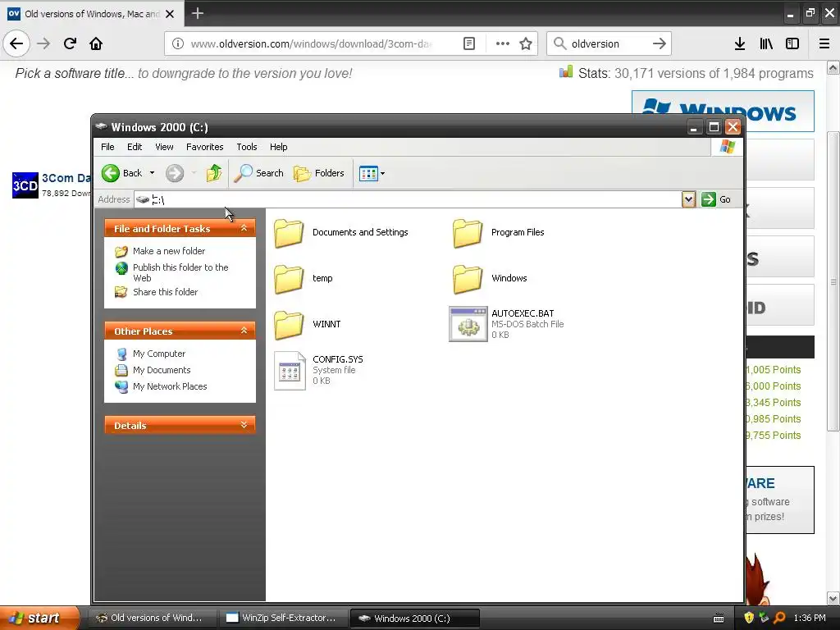
Task: Click the browser page vertical scrollbar thumb
Action: click(833, 281)
